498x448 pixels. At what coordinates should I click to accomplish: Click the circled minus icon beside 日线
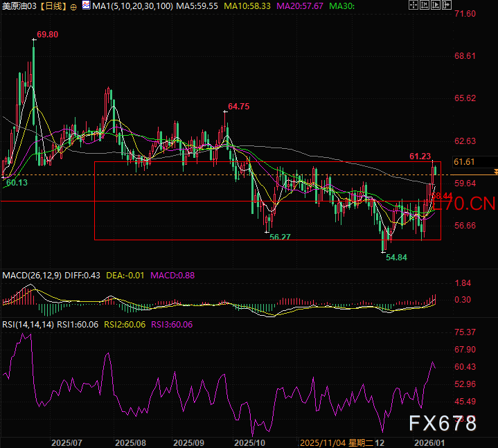tap(75, 6)
